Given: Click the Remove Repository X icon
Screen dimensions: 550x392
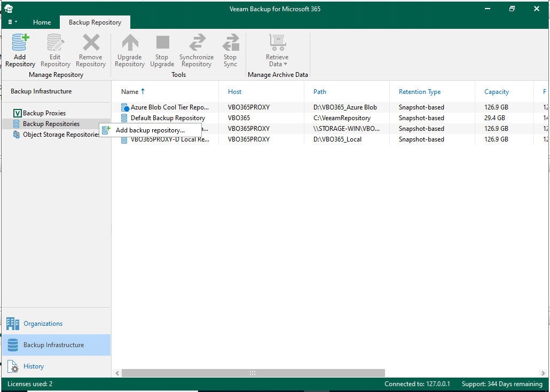Looking at the screenshot, I should [91, 43].
